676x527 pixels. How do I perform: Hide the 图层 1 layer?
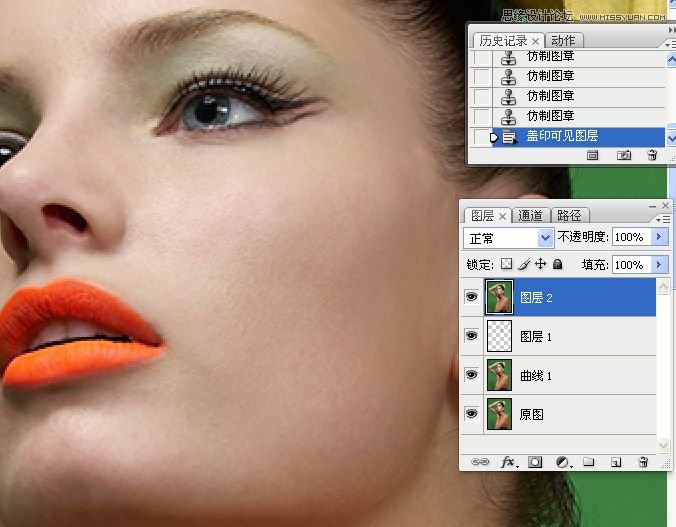coord(472,336)
